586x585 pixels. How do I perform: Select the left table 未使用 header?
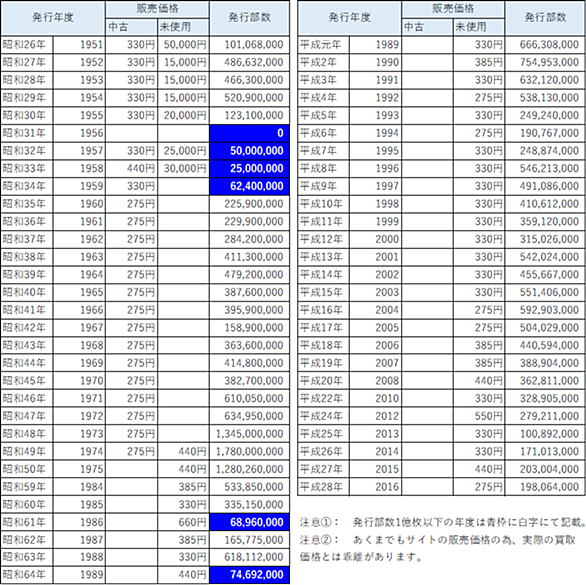(183, 27)
